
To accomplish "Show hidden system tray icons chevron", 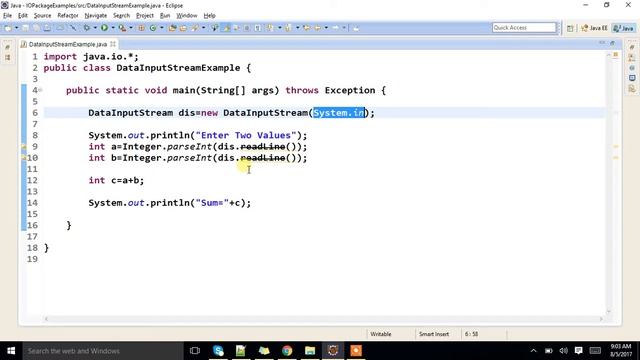I will click(533, 351).
